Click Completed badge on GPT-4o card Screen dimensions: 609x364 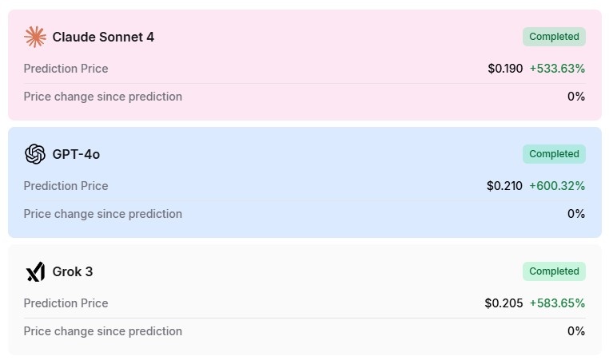pos(554,154)
